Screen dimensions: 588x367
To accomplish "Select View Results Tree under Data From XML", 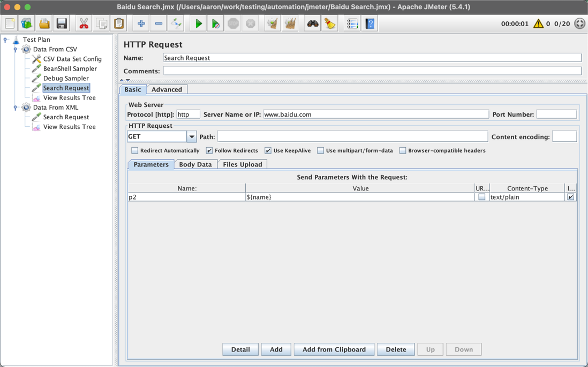I will [x=70, y=127].
